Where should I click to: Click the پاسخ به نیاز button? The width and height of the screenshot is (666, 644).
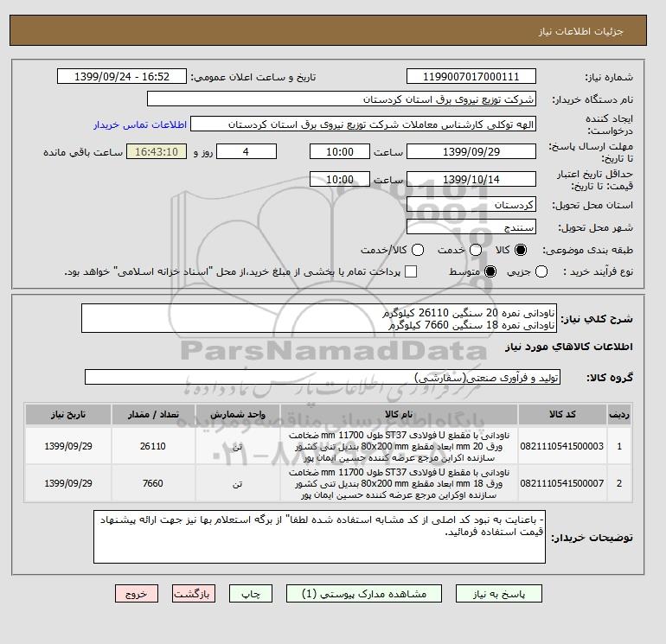point(499,594)
